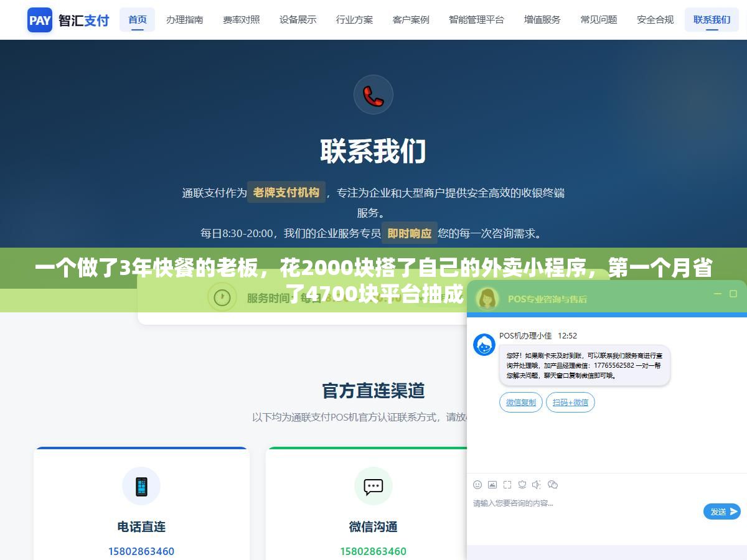The width and height of the screenshot is (747, 560).
Task: Minimize the POS专业咨询与售后 chat window
Action: (718, 294)
